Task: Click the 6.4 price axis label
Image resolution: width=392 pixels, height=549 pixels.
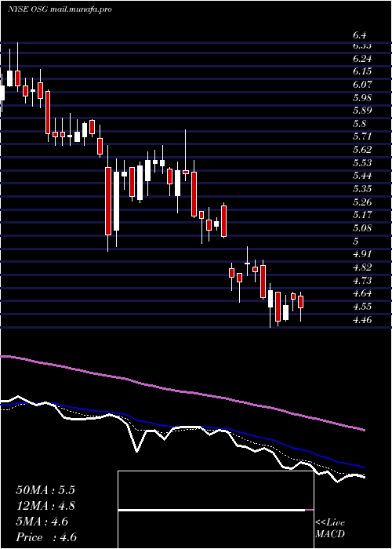Action: (x=359, y=35)
